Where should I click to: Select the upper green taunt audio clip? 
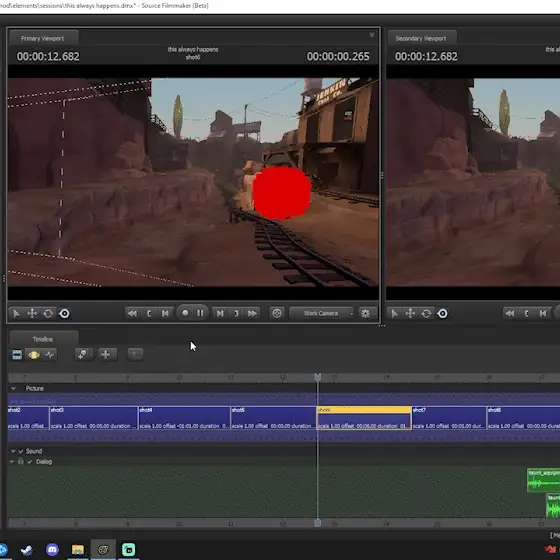[544, 480]
